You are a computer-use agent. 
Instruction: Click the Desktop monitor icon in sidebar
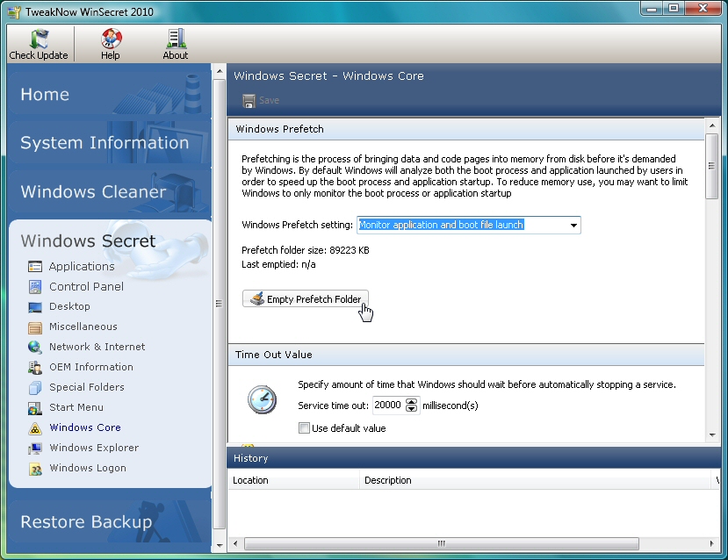tap(35, 307)
